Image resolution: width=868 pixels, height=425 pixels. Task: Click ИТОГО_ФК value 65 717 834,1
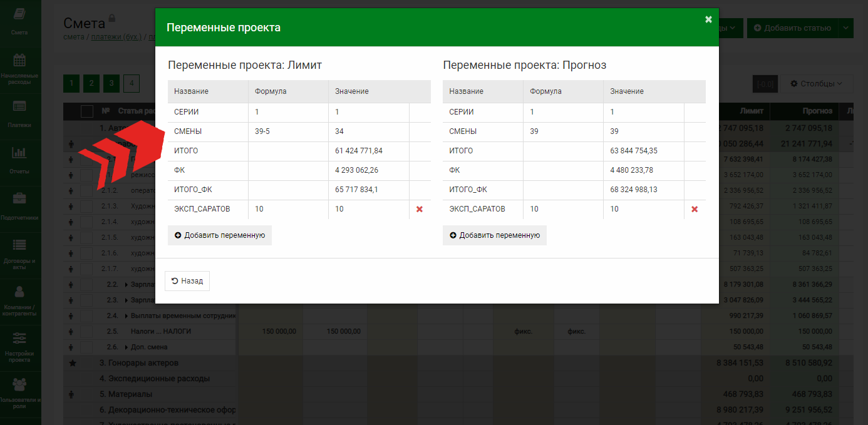[x=356, y=190]
